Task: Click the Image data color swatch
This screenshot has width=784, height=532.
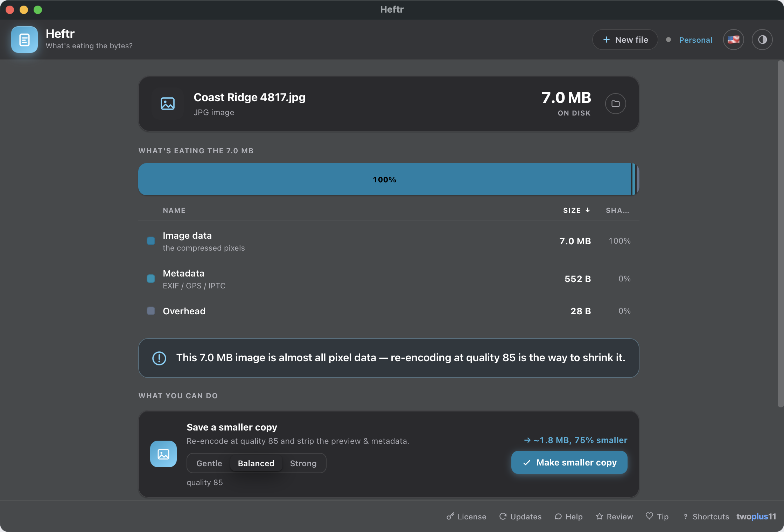Action: point(151,241)
